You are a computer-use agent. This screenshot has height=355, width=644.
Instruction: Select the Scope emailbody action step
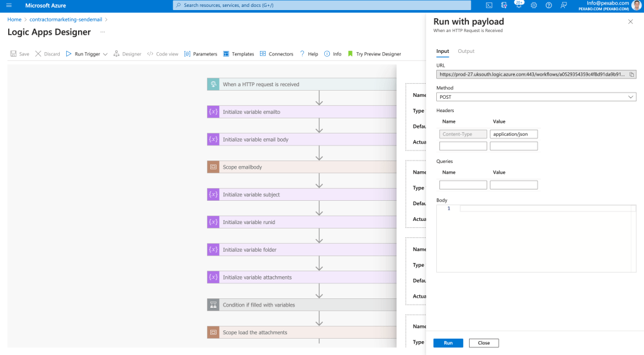click(x=302, y=167)
